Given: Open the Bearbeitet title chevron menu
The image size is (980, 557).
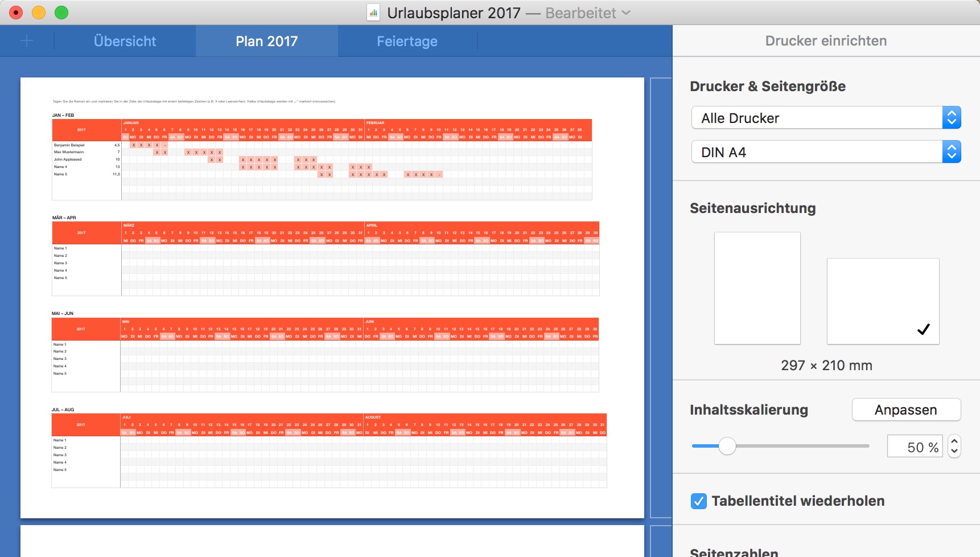Looking at the screenshot, I should [626, 13].
